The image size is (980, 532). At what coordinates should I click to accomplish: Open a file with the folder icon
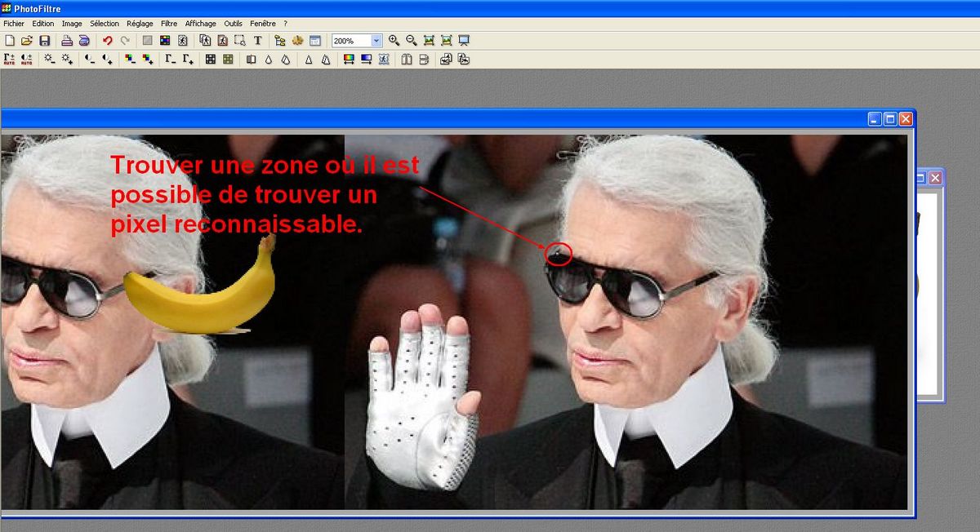coord(26,40)
